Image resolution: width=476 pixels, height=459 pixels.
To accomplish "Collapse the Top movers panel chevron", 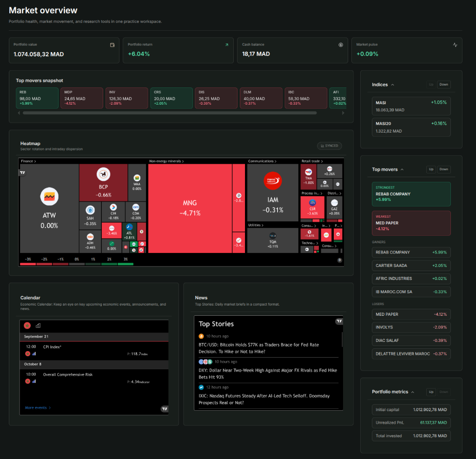I will (x=402, y=169).
